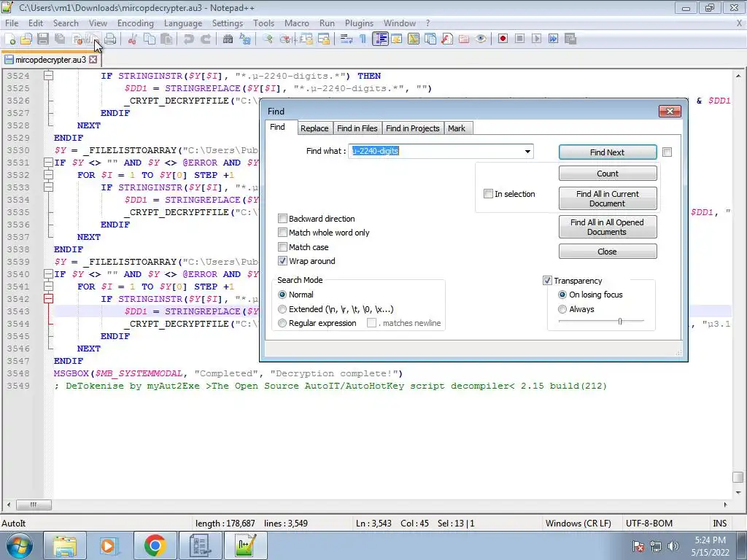Click the Save All toolbar icon
This screenshot has width=747, height=560.
(x=60, y=39)
